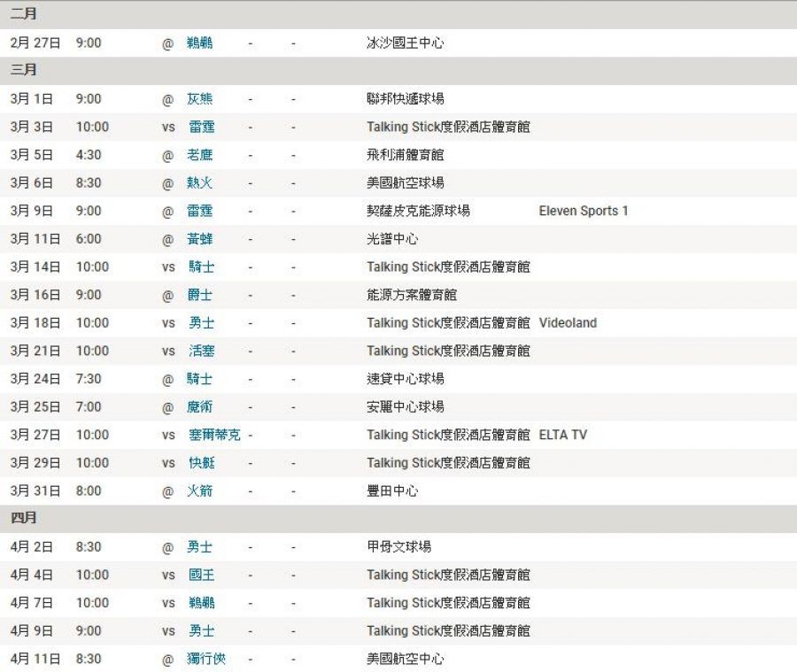Image resolution: width=797 pixels, height=672 pixels.
Task: Click the 豐田中心 venue
Action: [392, 491]
